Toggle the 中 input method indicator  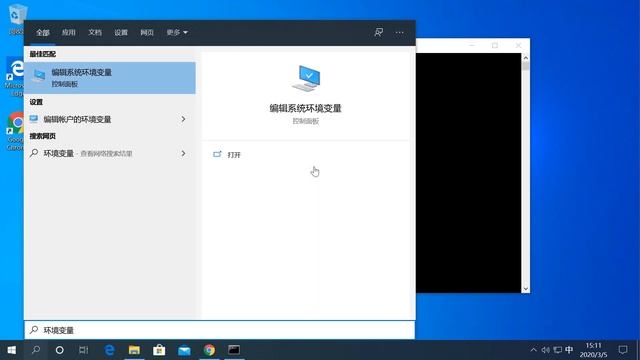tap(569, 350)
